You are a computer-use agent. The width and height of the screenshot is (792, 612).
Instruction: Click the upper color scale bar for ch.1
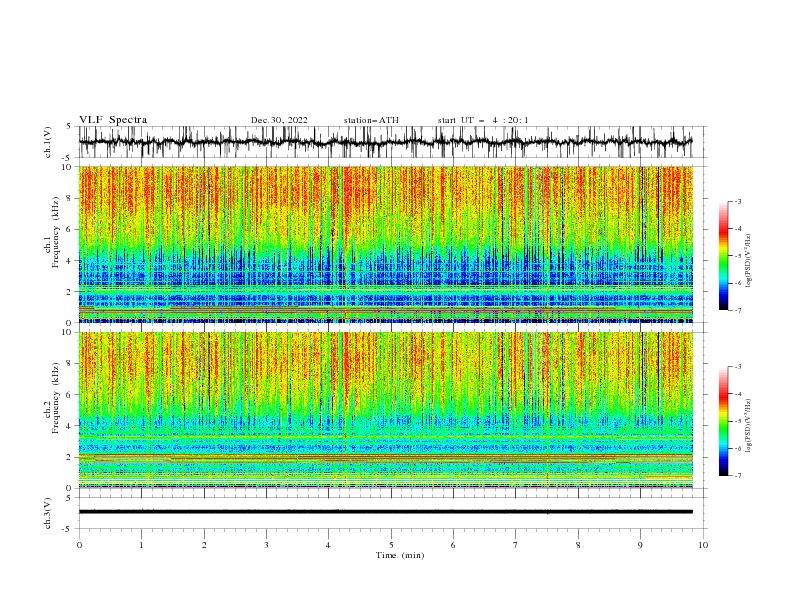click(723, 256)
